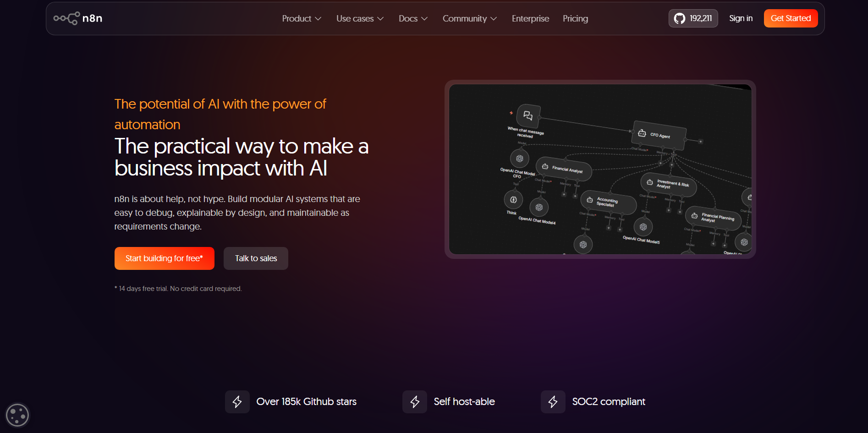The image size is (868, 433).
Task: Click the "14 days free trial" note
Action: pyautogui.click(x=178, y=289)
